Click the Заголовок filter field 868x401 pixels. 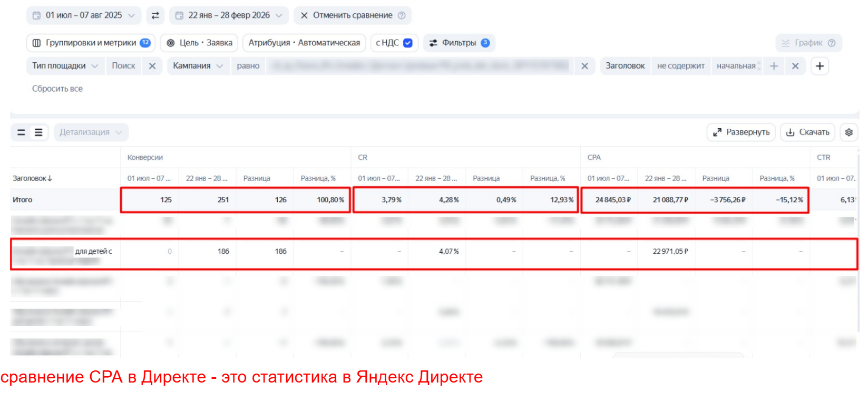coord(625,66)
